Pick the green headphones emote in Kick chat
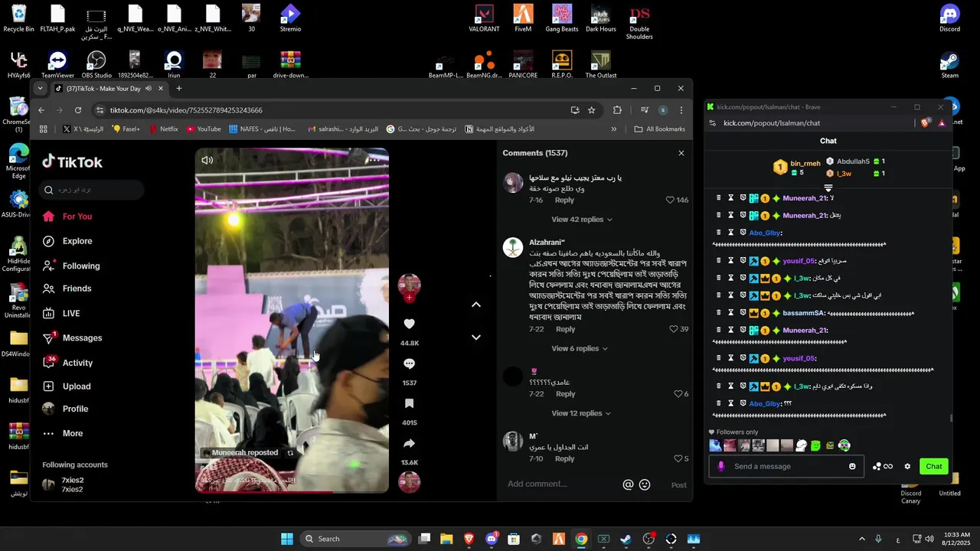This screenshot has height=551, width=980. coord(844,445)
